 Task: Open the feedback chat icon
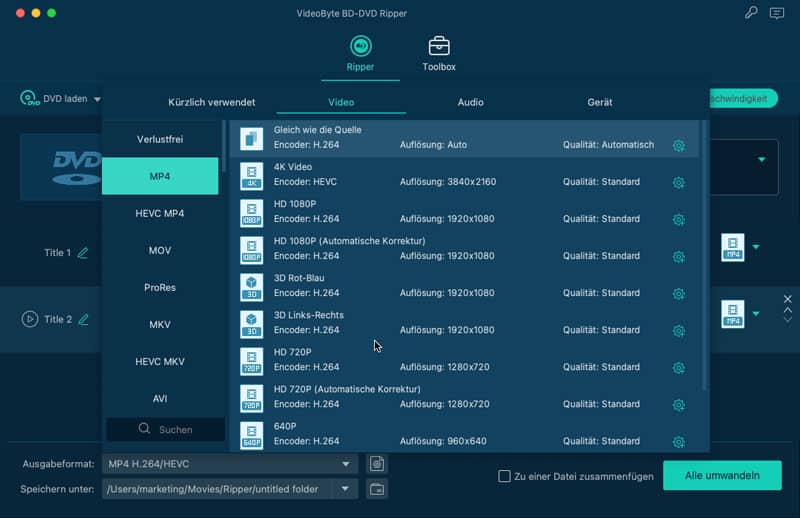click(x=777, y=13)
